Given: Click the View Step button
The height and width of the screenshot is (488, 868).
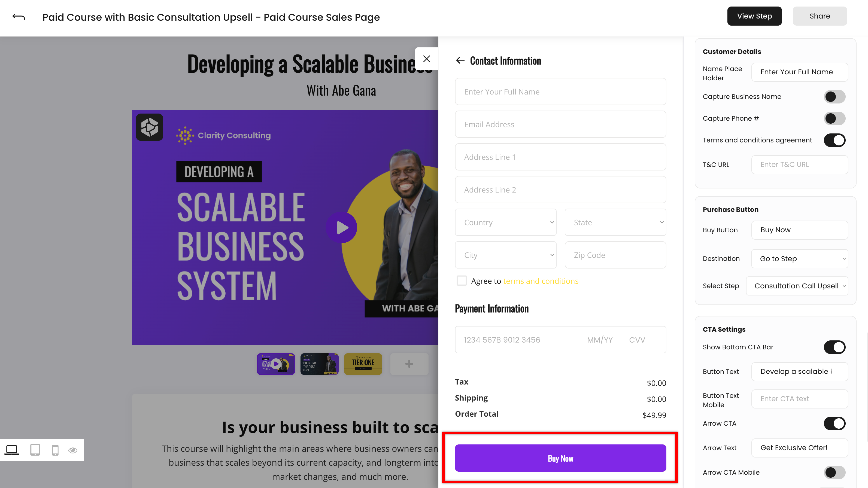Looking at the screenshot, I should coord(754,16).
